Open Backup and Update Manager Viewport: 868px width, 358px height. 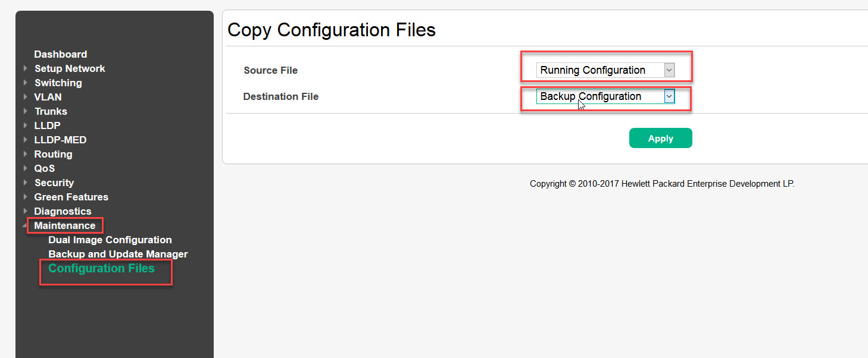(x=118, y=254)
